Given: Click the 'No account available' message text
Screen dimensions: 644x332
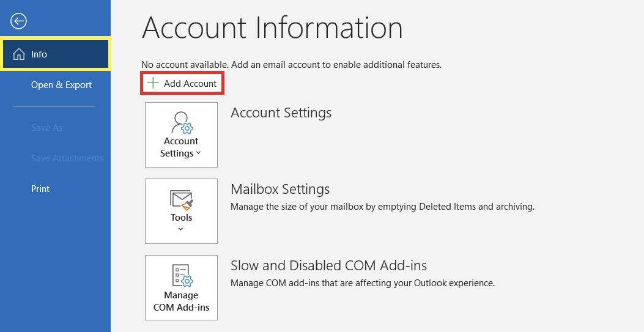Looking at the screenshot, I should click(291, 64).
